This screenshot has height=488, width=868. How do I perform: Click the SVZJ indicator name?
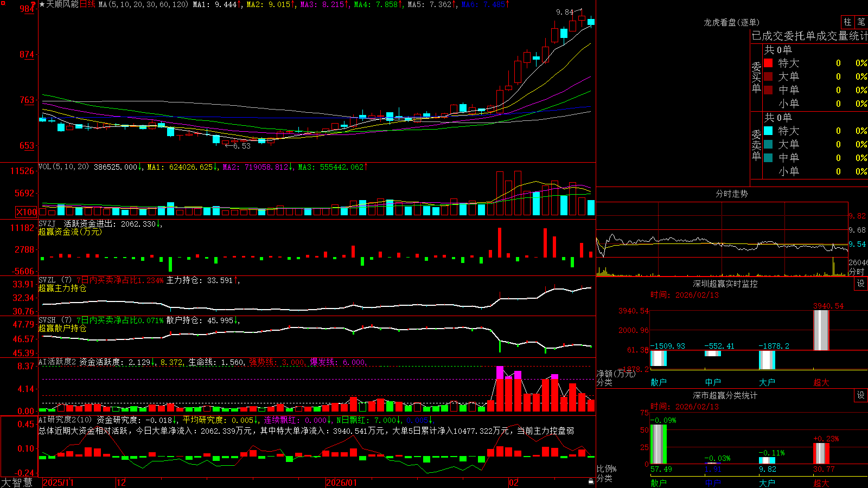tap(47, 223)
